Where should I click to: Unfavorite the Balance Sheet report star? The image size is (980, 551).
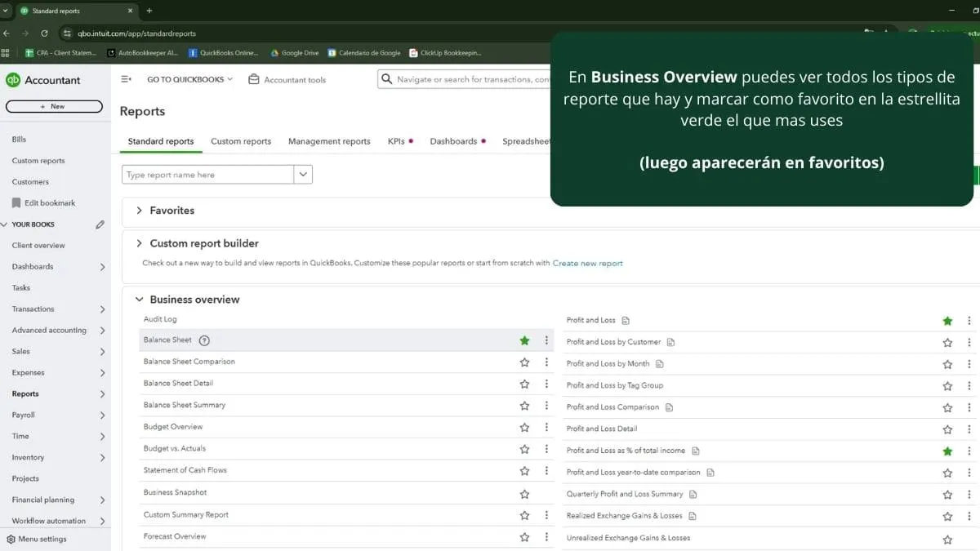[x=524, y=340]
